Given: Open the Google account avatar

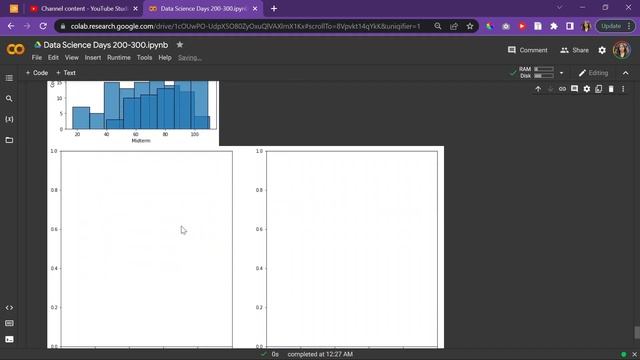Looking at the screenshot, I should coord(622,50).
